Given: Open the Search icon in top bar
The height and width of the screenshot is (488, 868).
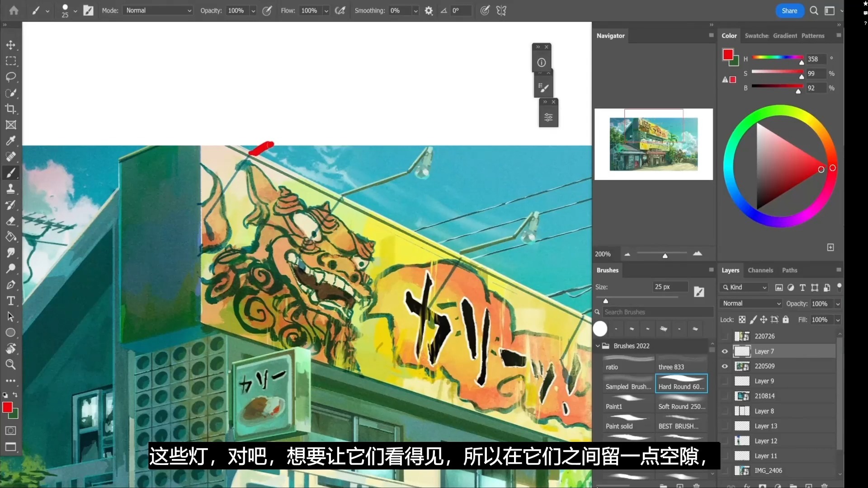Looking at the screenshot, I should tap(814, 10).
